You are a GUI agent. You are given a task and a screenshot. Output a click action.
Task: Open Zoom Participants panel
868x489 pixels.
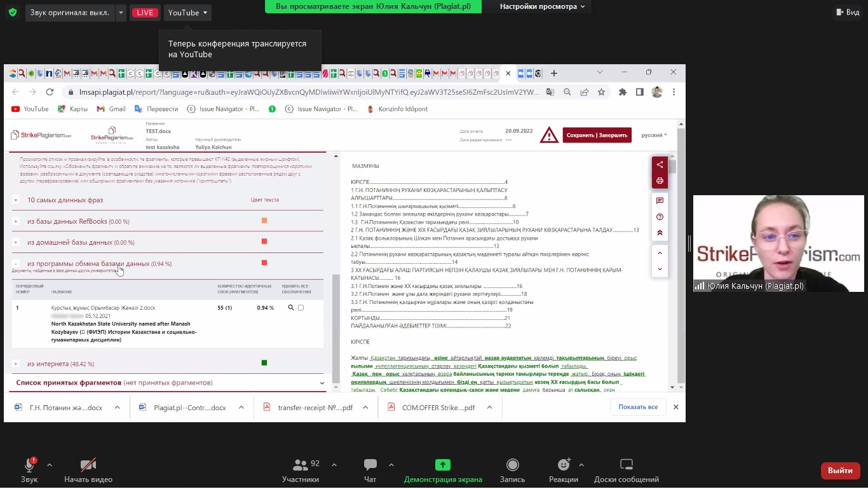tap(301, 471)
